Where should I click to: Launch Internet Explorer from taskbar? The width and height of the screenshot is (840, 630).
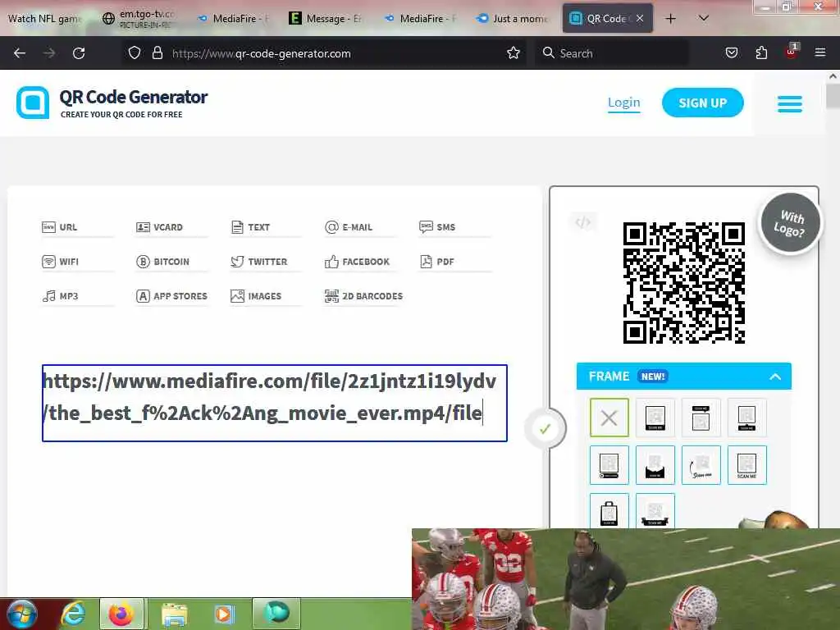(73, 614)
